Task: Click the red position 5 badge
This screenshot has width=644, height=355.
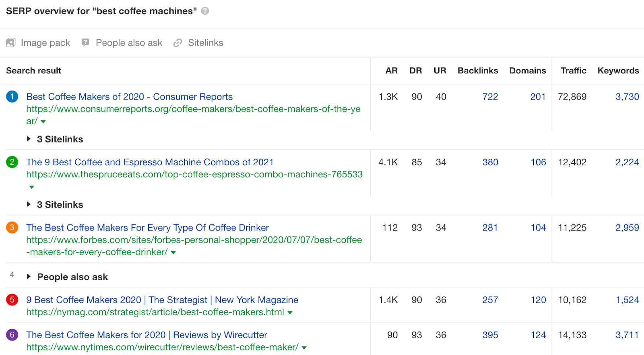Action: [12, 300]
